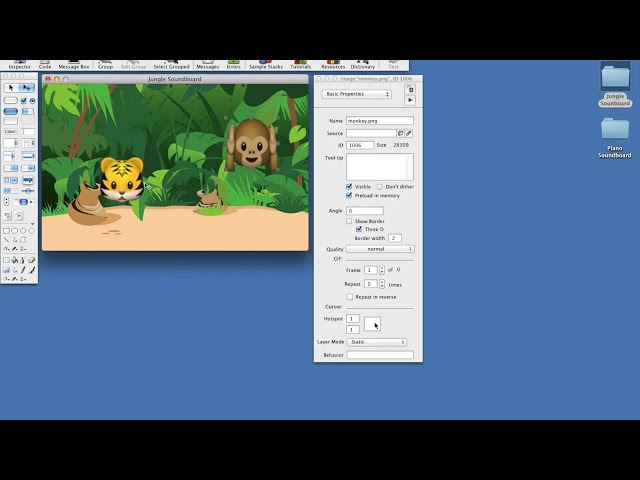Click the Border width field

coord(395,238)
